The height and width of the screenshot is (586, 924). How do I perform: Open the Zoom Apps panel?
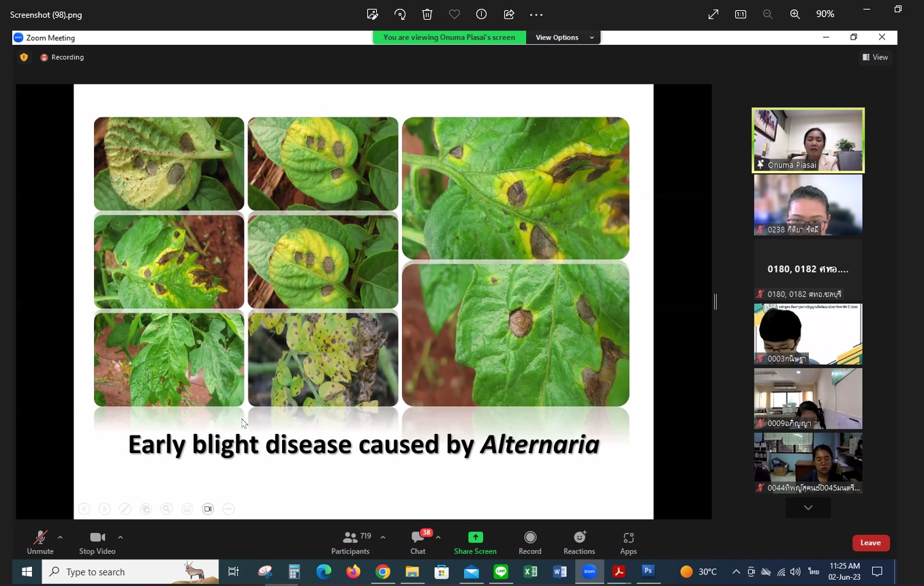tap(628, 542)
